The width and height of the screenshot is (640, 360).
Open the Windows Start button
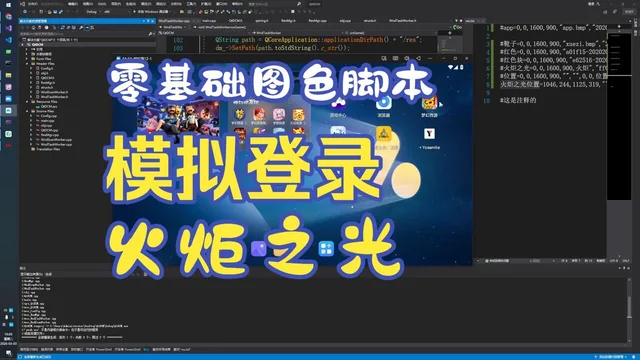point(9,5)
